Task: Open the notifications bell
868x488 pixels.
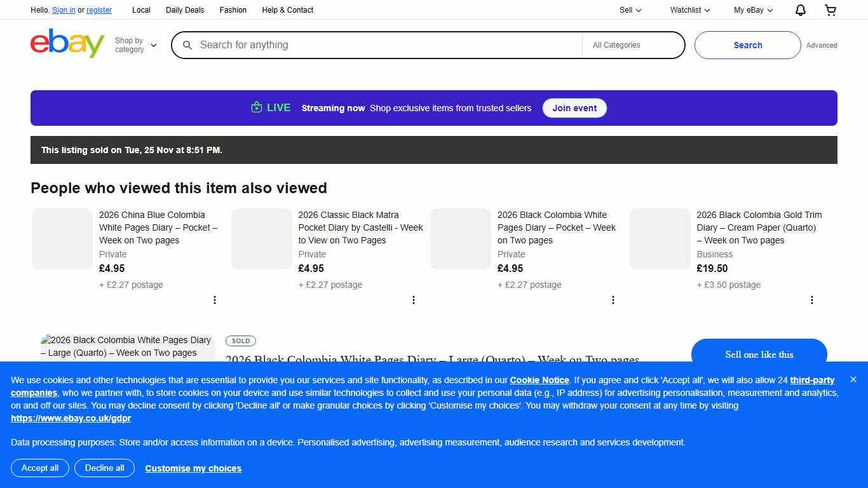Action: coord(801,10)
